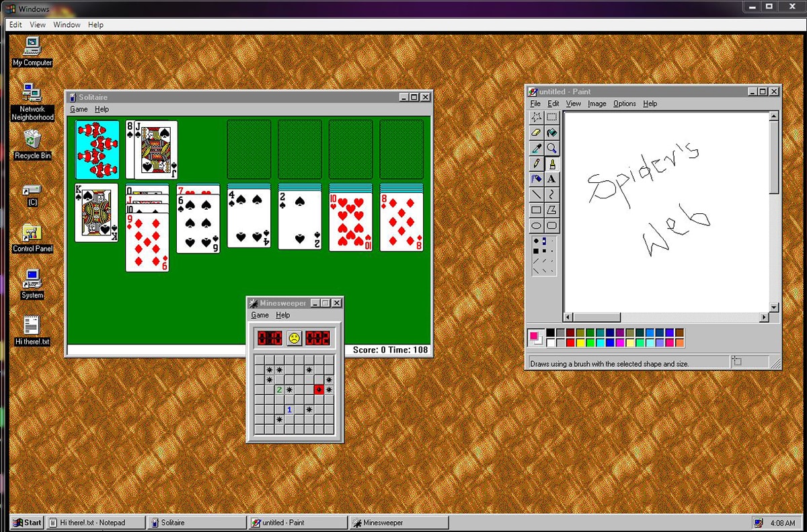This screenshot has height=532, width=807.
Task: Choose the Pencil tool in Paint
Action: click(x=537, y=163)
